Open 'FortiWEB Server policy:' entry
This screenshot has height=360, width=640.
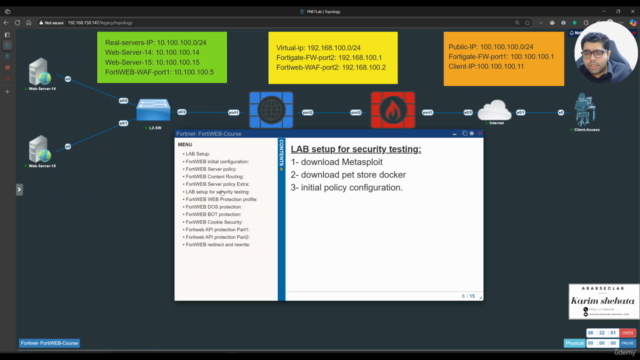coord(211,169)
